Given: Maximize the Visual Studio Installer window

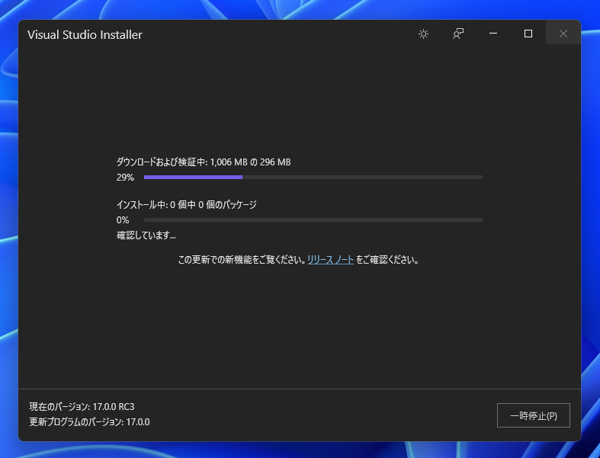Looking at the screenshot, I should point(528,34).
